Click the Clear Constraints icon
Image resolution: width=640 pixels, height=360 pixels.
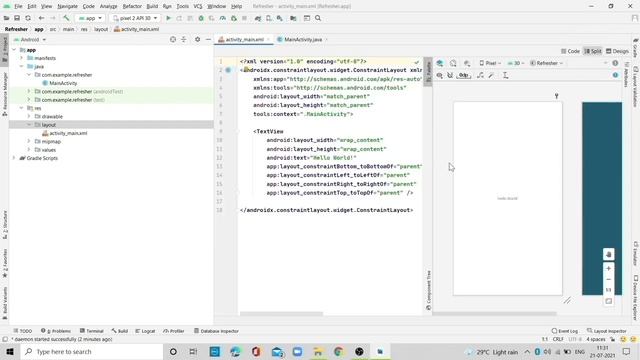pyautogui.click(x=480, y=76)
